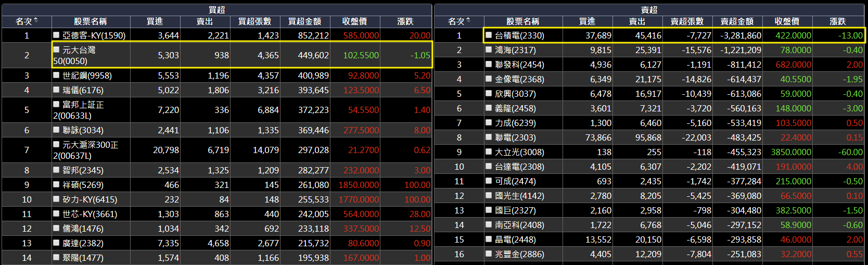Click closing price 585.0000 for 亞德客-KY

coord(361,35)
